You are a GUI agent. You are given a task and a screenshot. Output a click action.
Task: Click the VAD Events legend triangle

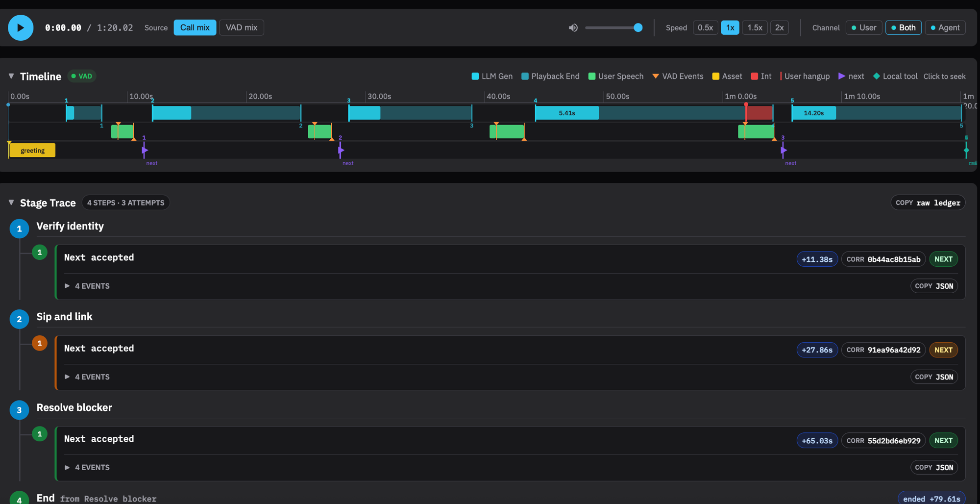coord(655,76)
